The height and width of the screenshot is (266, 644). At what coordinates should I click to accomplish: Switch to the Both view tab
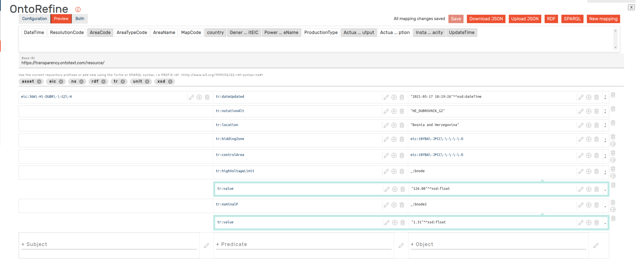[x=80, y=19]
